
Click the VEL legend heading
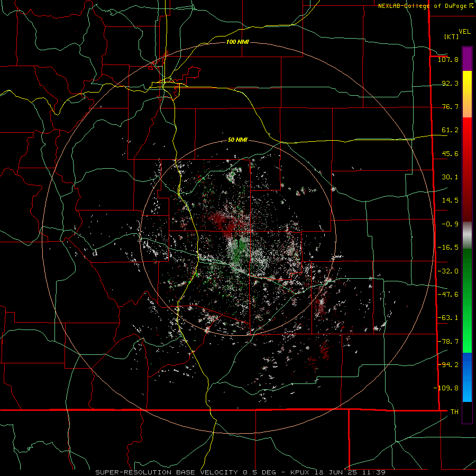click(x=464, y=32)
